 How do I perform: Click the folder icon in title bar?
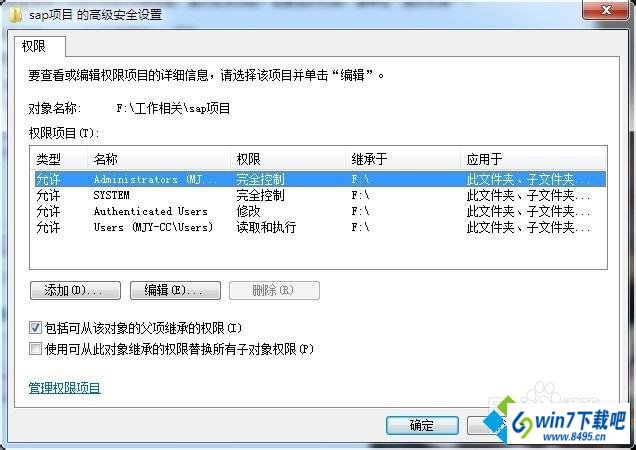click(15, 15)
